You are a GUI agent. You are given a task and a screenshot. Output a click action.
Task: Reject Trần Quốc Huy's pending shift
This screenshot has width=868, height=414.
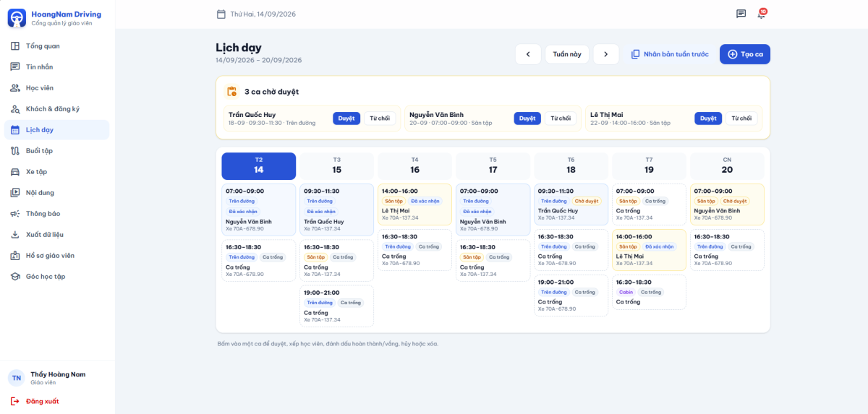click(x=380, y=118)
